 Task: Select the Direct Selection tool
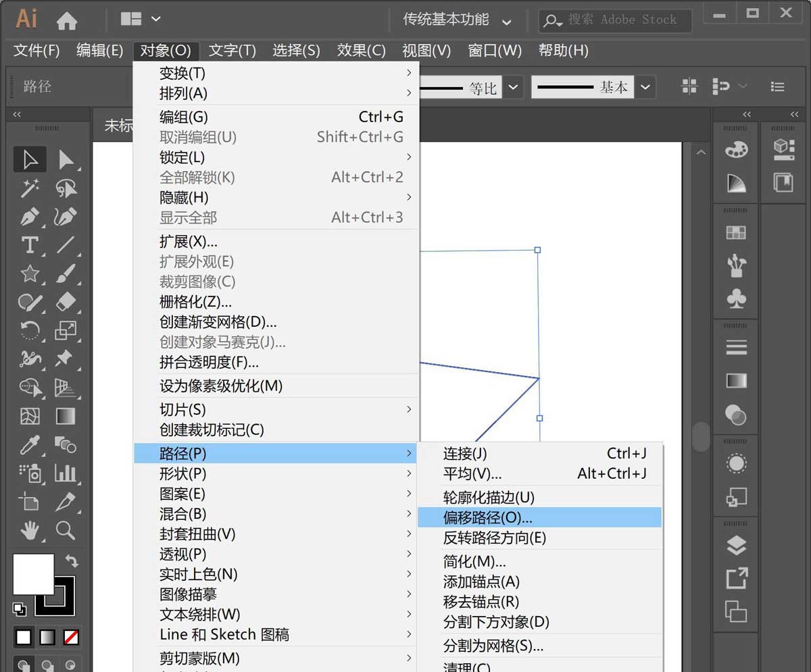(x=66, y=160)
